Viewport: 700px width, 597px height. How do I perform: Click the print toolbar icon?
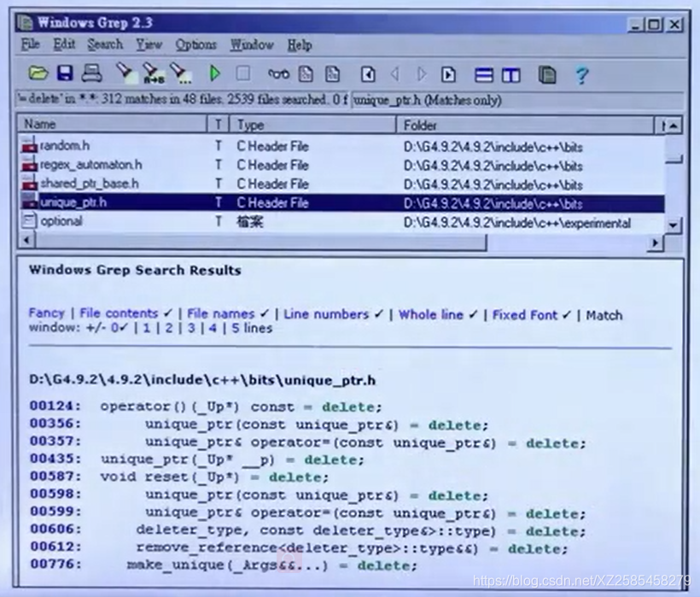tap(91, 73)
